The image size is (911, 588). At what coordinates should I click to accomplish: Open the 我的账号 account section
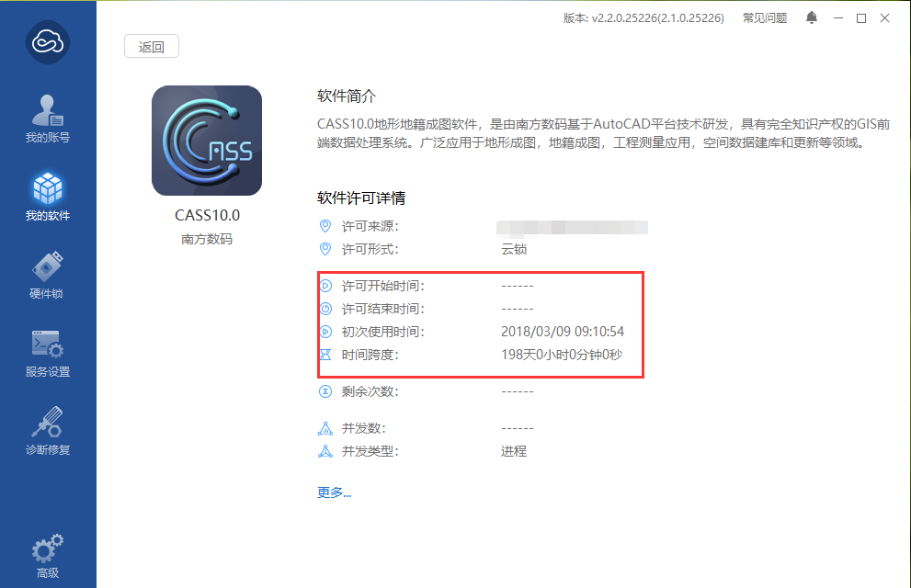pyautogui.click(x=48, y=119)
